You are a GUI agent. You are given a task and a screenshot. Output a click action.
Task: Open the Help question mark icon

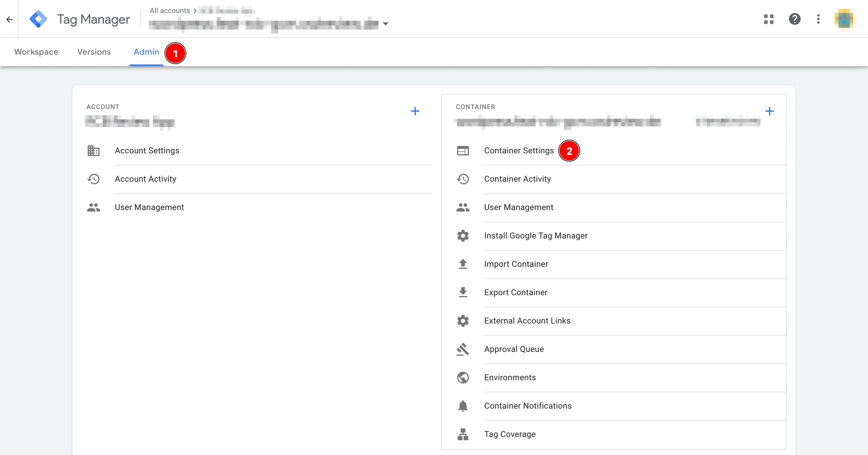point(794,19)
